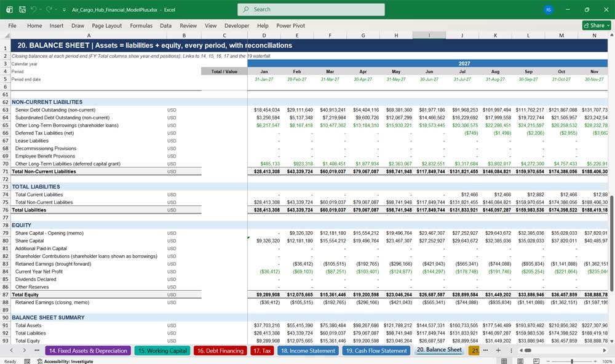Select the Share Capital row label
This screenshot has width=615, height=364.
tap(30, 241)
